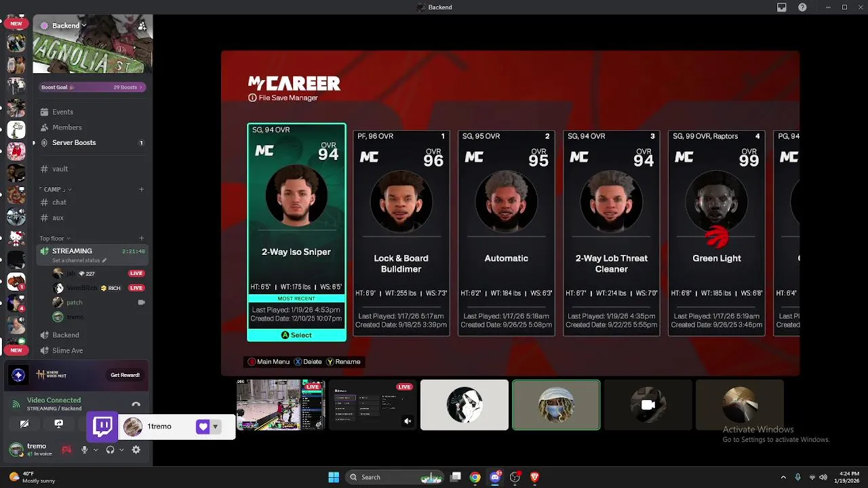
Task: Select the Lock & Board Bulldimer save card
Action: 401,233
